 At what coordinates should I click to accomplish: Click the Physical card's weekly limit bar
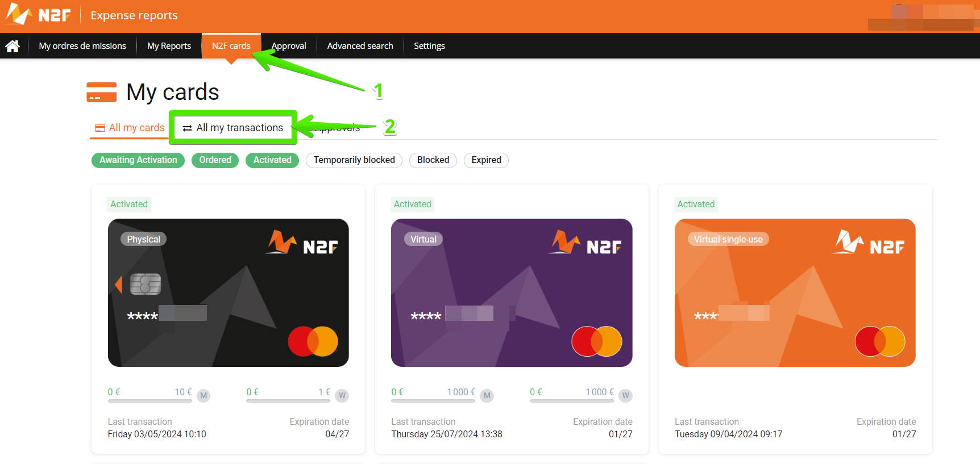pyautogui.click(x=288, y=401)
